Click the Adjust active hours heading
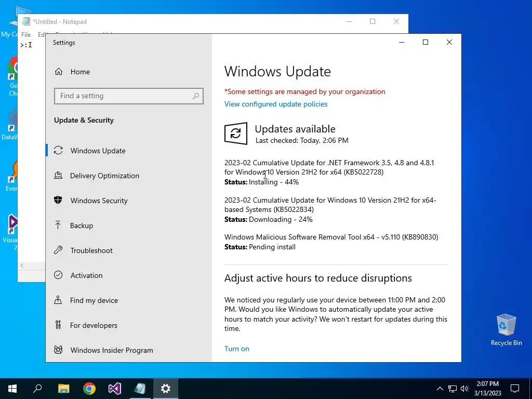This screenshot has width=532, height=399. pos(318,278)
